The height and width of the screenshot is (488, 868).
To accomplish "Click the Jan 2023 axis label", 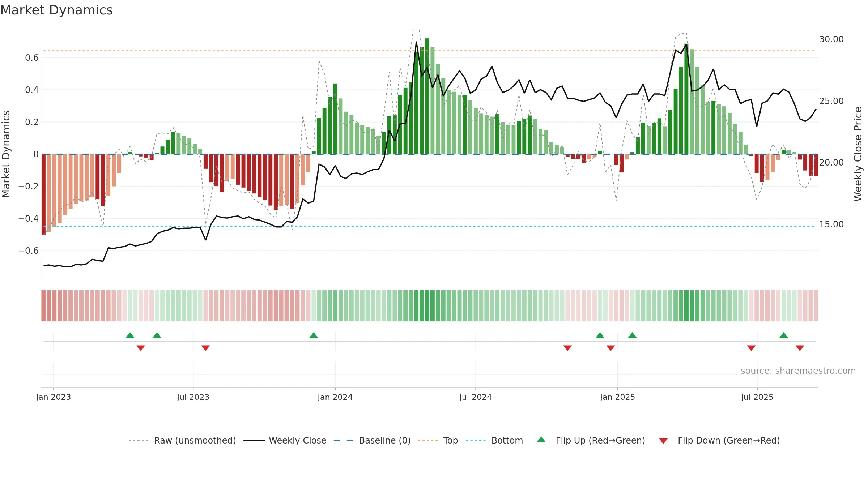I will click(54, 397).
